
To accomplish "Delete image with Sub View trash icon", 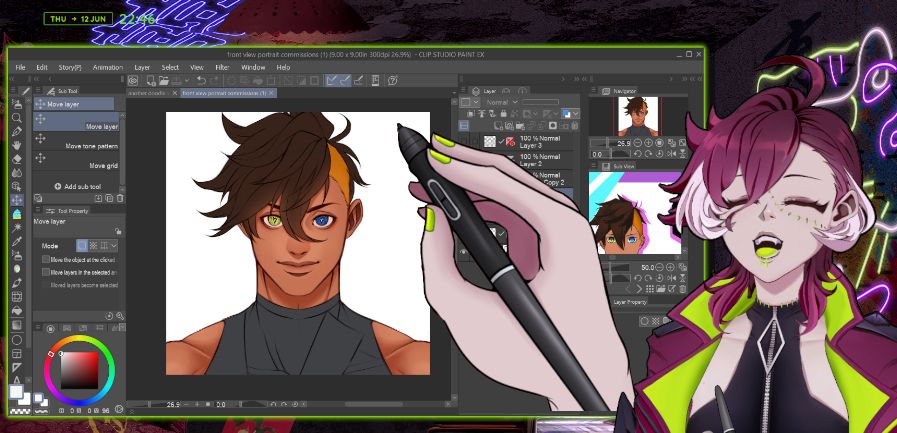I will click(x=682, y=289).
